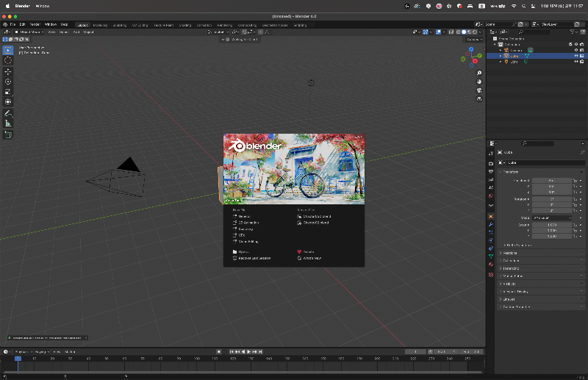This screenshot has height=380, width=588.
Task: Activate the Transform tool
Action: (8, 102)
